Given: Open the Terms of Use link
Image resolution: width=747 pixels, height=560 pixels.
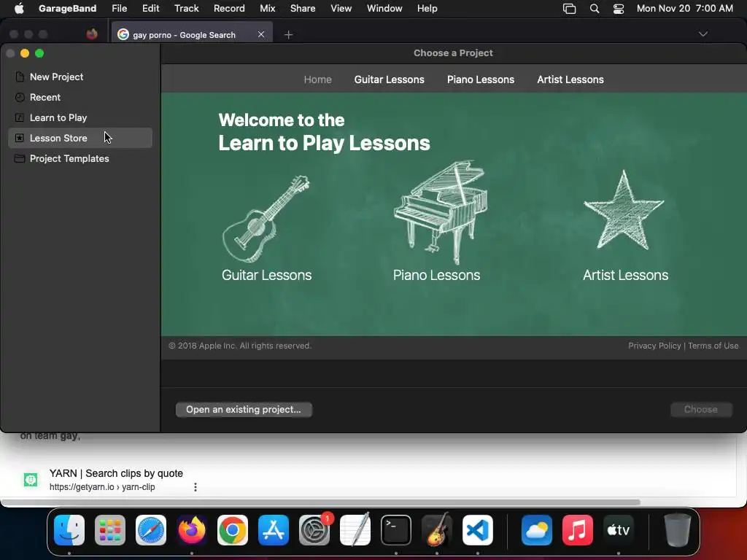Looking at the screenshot, I should 713,346.
